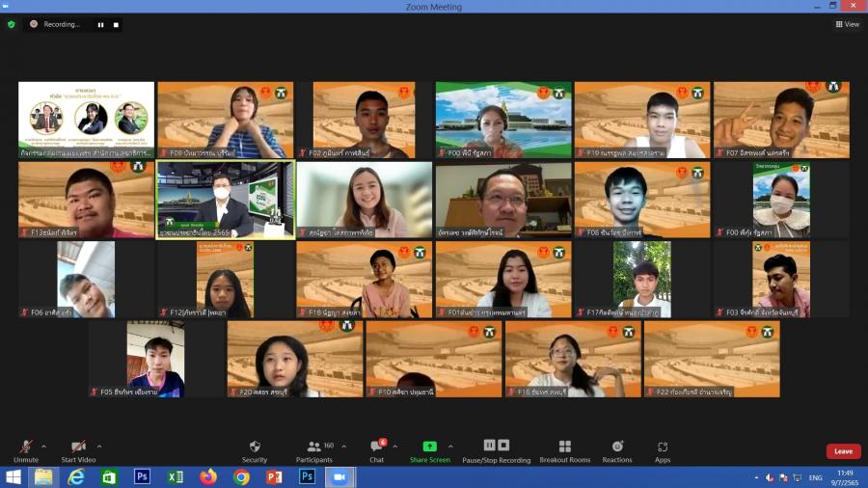Viewport: 868px width, 488px height.
Task: Start Share Screen
Action: [x=429, y=450]
